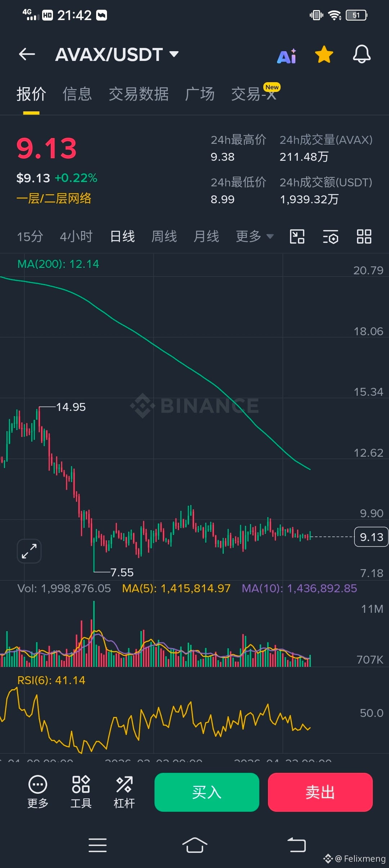Select the 4小时 timeframe
This screenshot has height=868, width=389.
76,237
